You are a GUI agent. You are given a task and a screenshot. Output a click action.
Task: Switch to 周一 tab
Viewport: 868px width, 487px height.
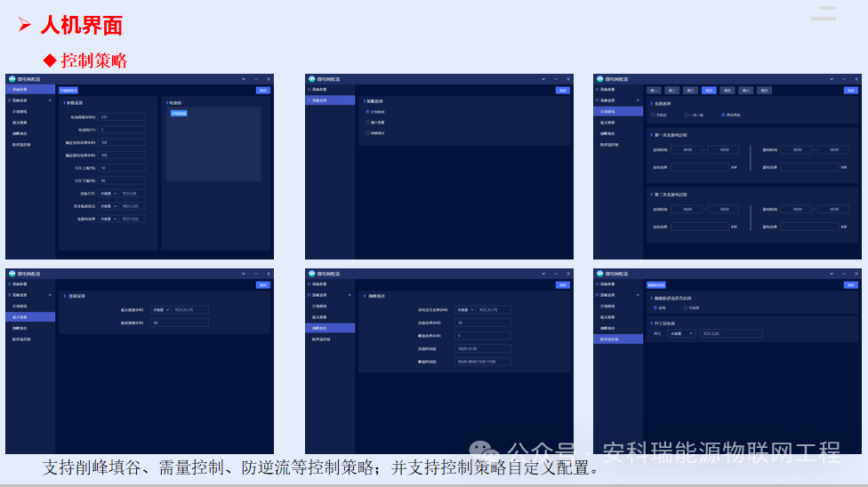[x=654, y=91]
